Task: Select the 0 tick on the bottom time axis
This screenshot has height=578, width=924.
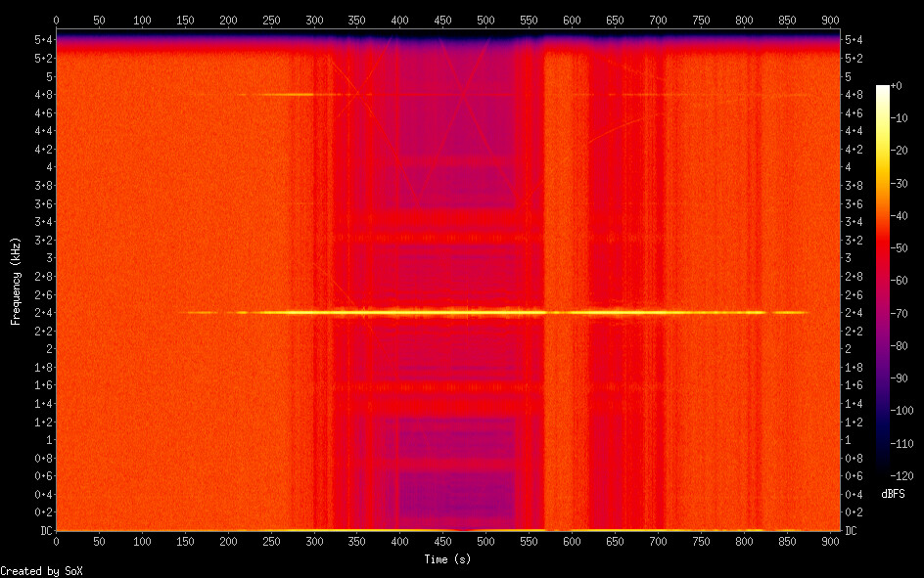Action: coord(56,542)
